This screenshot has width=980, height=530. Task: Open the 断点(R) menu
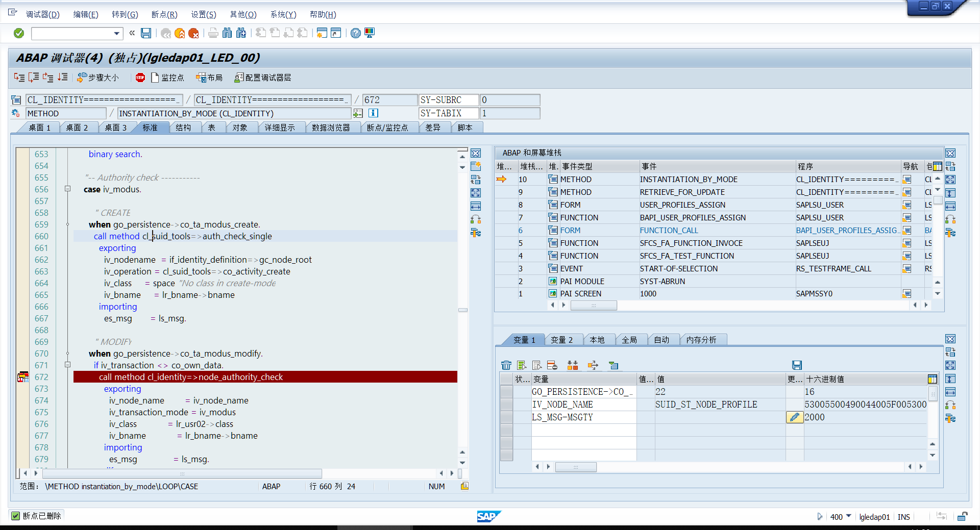click(164, 14)
